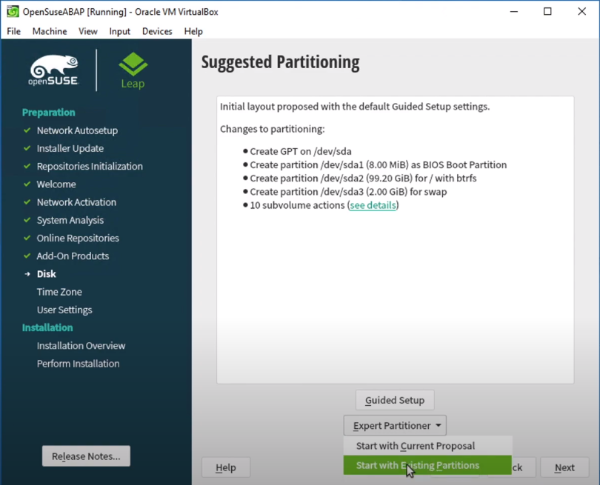
Task: Click the installer Help button
Action: point(226,467)
